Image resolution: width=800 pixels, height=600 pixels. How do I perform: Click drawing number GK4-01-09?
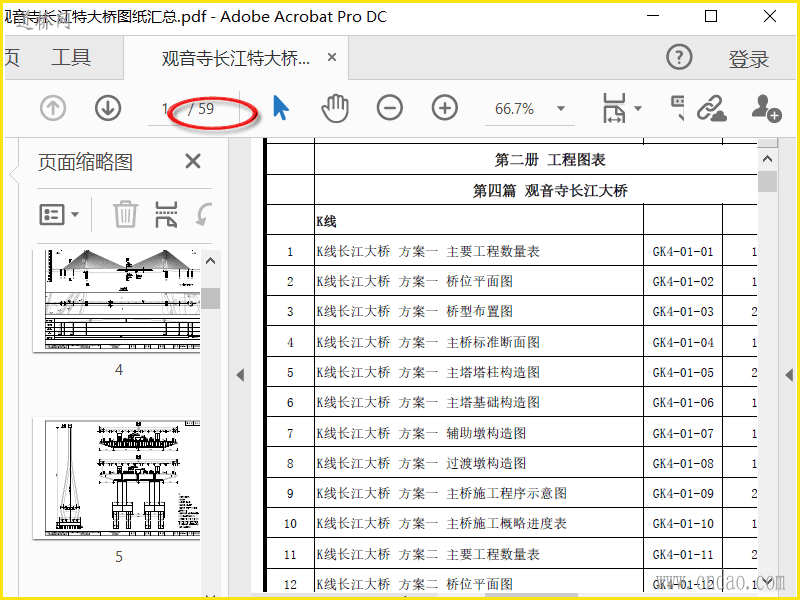click(x=683, y=494)
